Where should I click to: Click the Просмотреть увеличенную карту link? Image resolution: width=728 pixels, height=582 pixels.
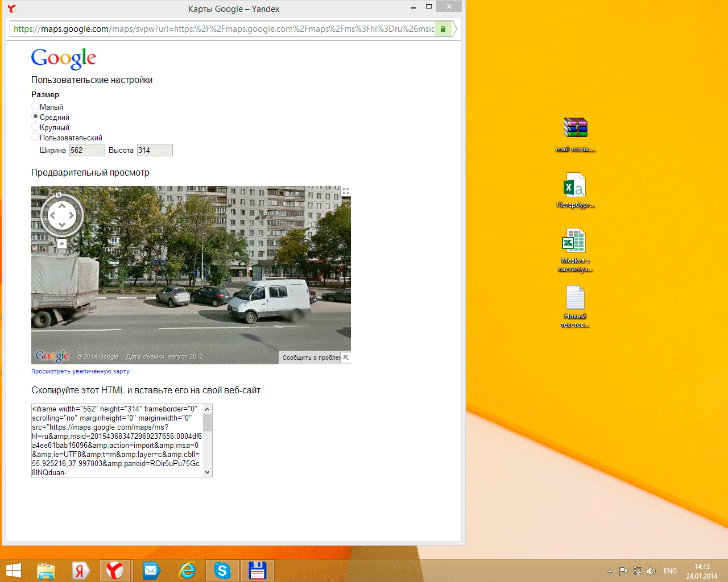tap(80, 371)
